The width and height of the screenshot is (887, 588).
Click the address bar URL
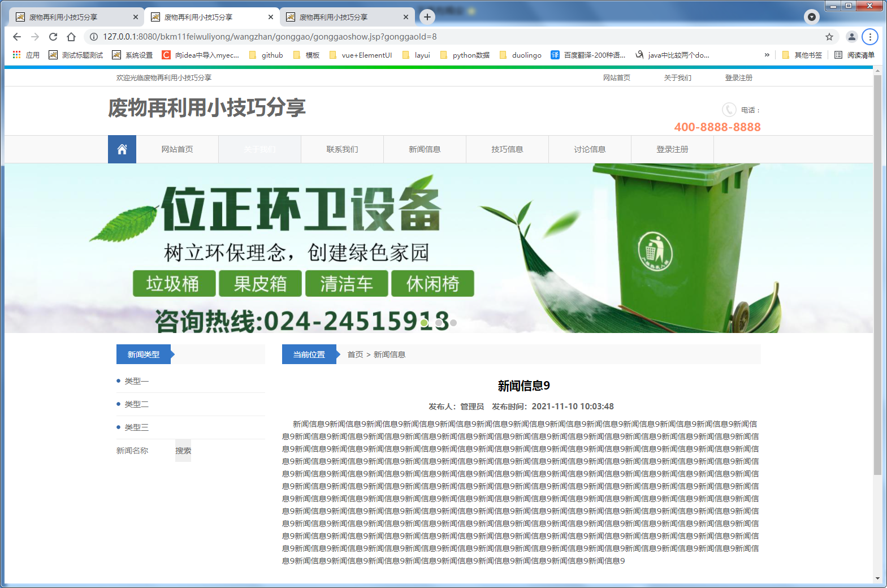coord(270,37)
